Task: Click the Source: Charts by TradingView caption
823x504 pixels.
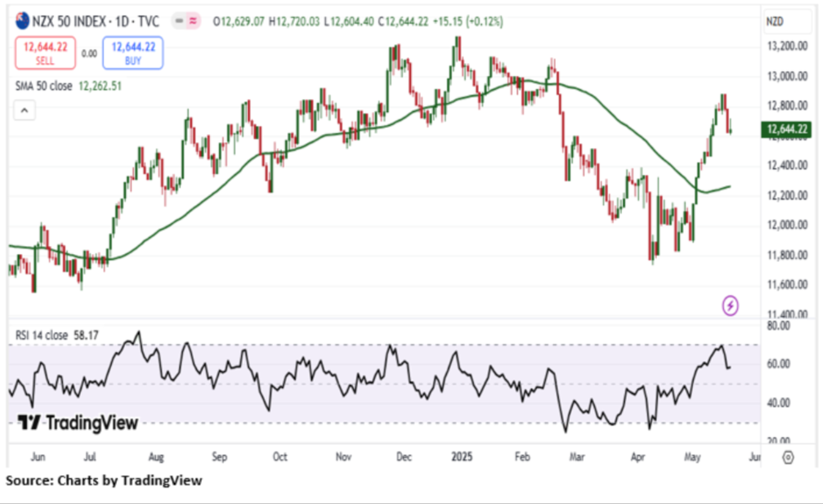Action: (x=104, y=480)
